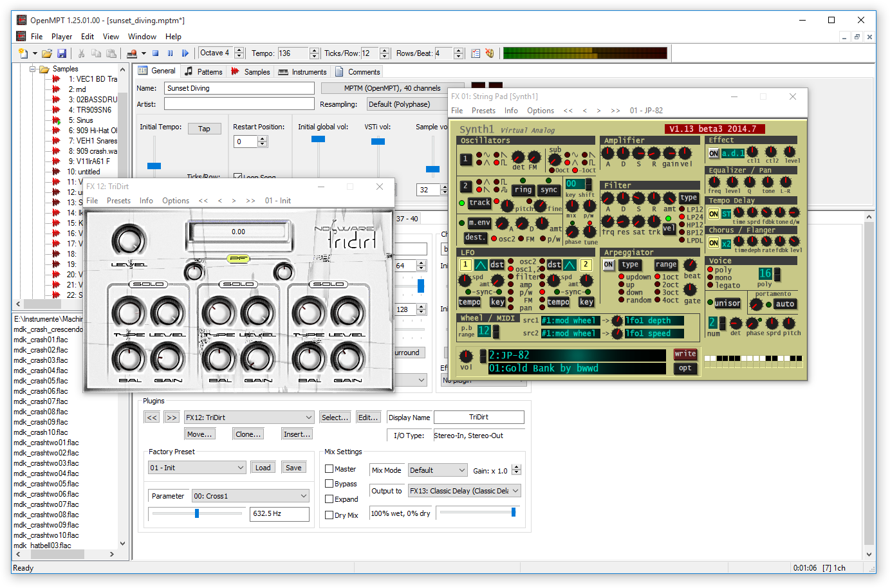Toggle Synth1 Chorus / Flanger ON button
Screen dimensions: 890x588
pos(714,243)
